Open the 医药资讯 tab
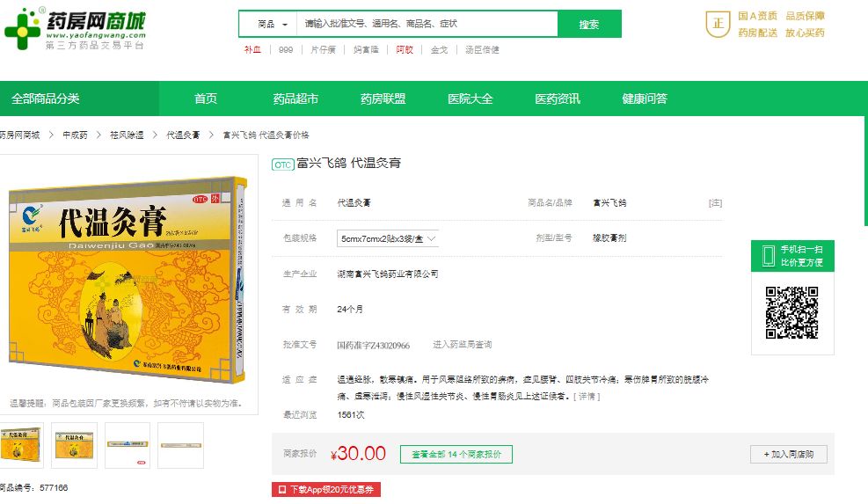Screen dimensions: 868x504 pyautogui.click(x=558, y=99)
